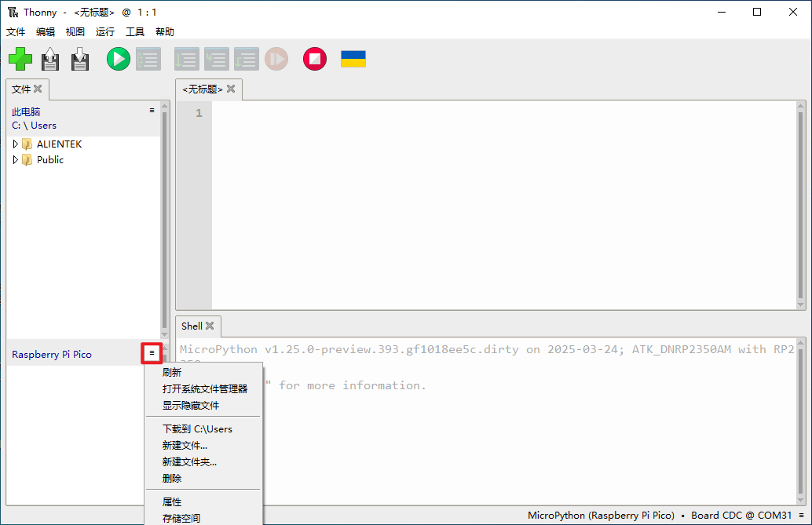Click the ALIENTEK folder icon
The image size is (812, 525).
coord(27,144)
